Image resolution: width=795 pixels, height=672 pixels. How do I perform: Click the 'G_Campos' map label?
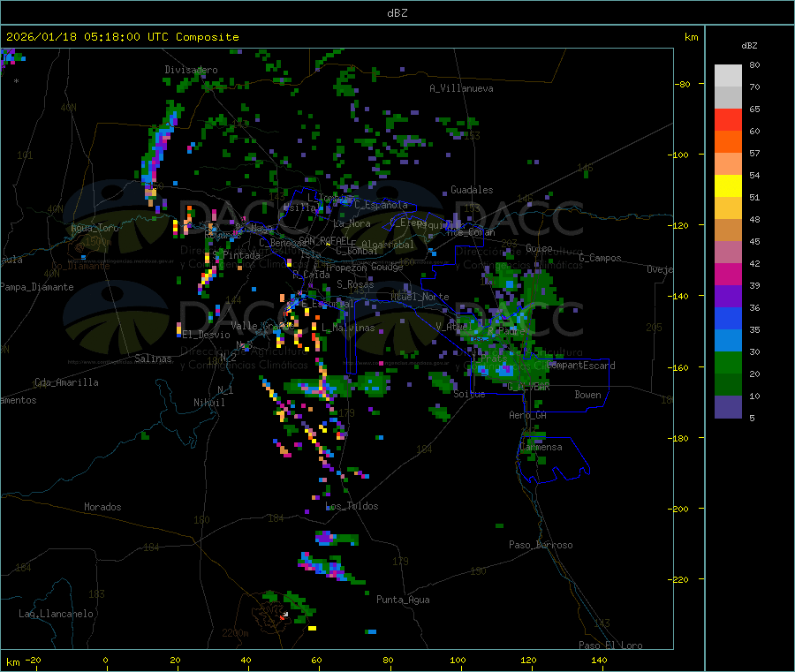tap(600, 258)
